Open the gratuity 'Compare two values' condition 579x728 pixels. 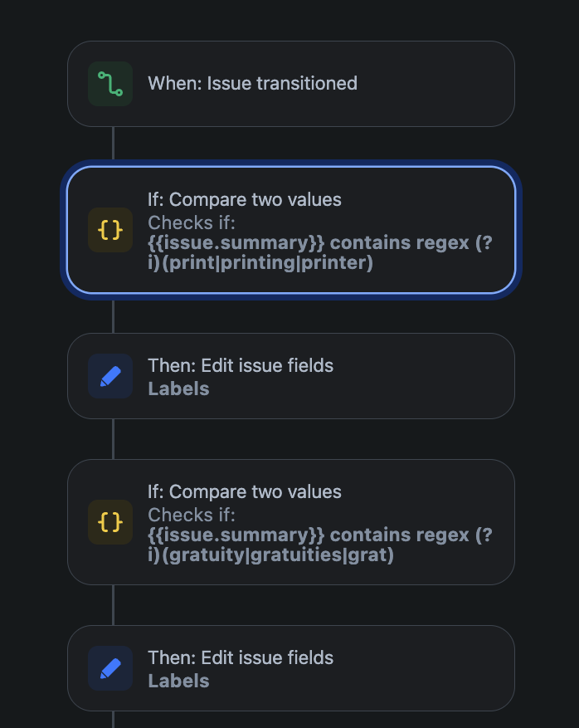click(290, 522)
